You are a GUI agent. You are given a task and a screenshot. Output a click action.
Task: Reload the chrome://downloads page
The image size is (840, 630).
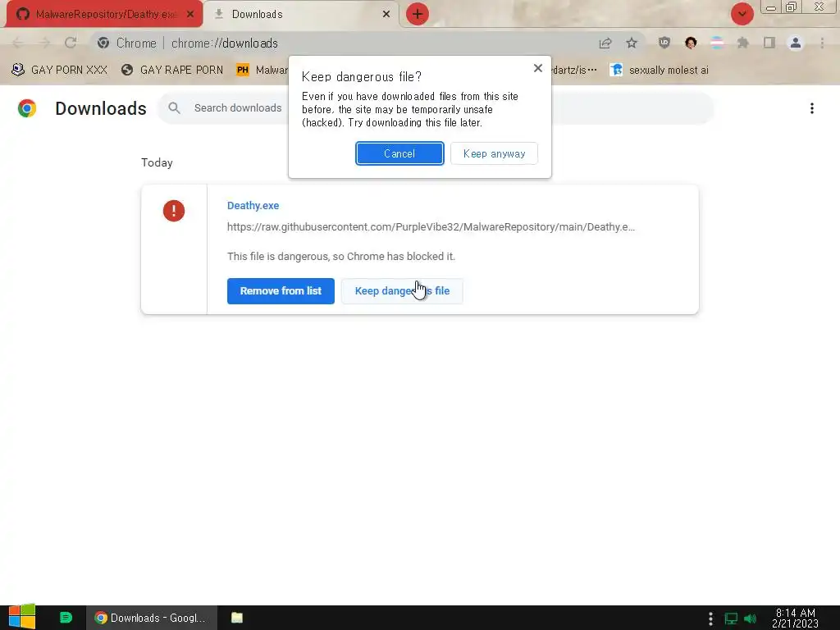point(71,43)
